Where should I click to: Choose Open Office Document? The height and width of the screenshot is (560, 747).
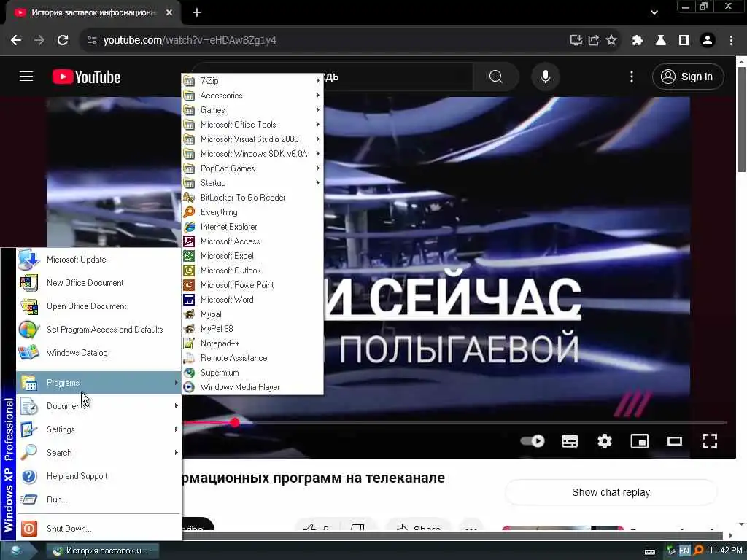(x=98, y=306)
